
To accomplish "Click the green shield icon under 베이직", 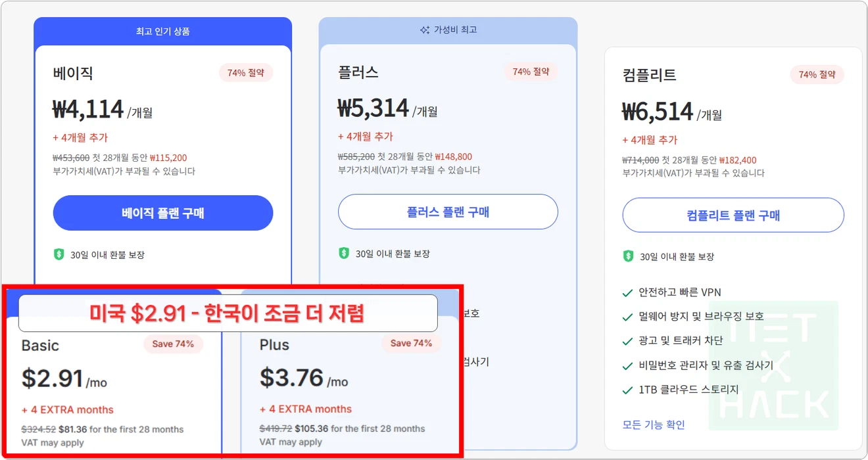I will [59, 254].
